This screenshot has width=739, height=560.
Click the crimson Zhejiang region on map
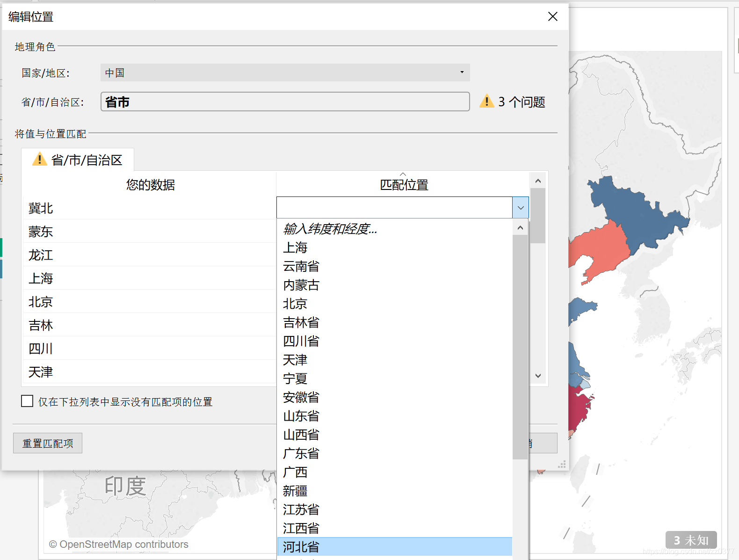pyautogui.click(x=578, y=409)
